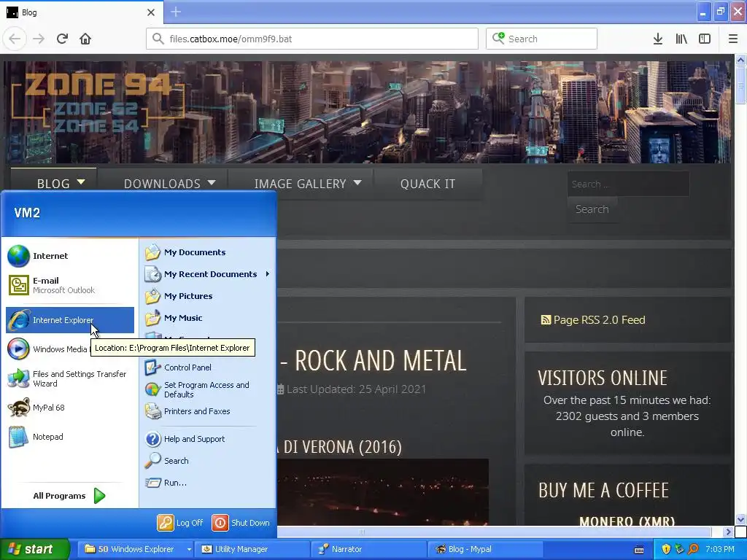This screenshot has width=747, height=560.
Task: Go to browser home page icon
Action: point(85,39)
